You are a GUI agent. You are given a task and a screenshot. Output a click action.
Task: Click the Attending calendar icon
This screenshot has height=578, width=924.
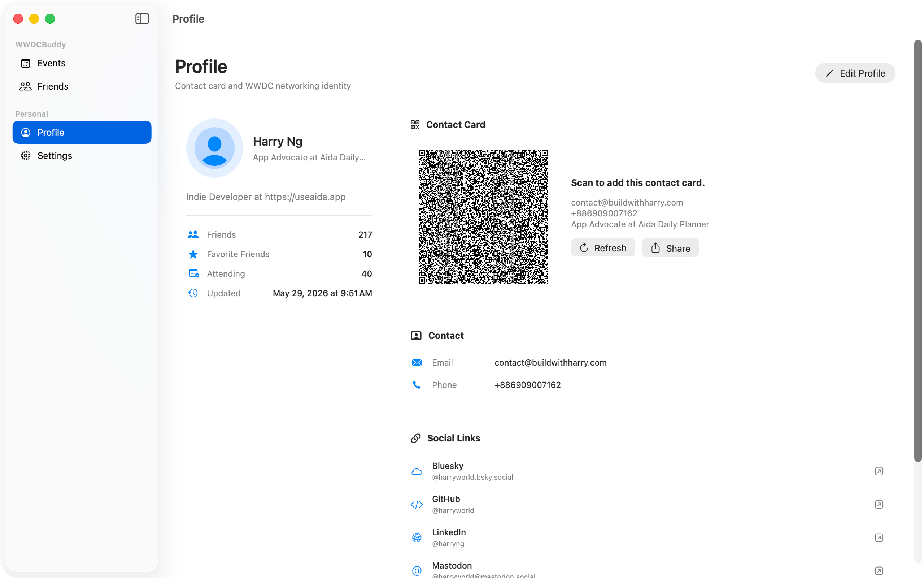coord(194,274)
